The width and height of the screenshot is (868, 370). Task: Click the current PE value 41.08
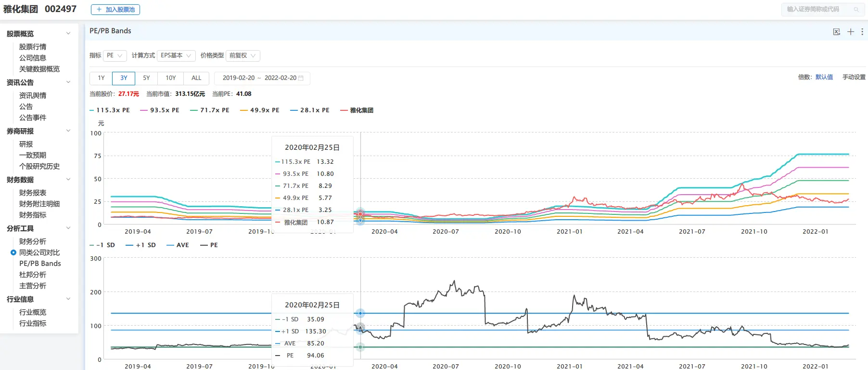click(244, 94)
